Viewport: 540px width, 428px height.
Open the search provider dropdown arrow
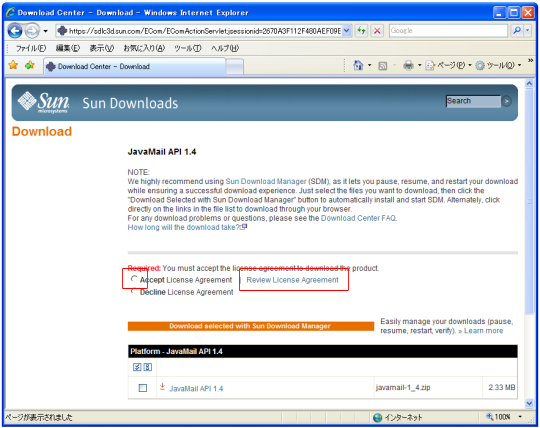pos(528,31)
